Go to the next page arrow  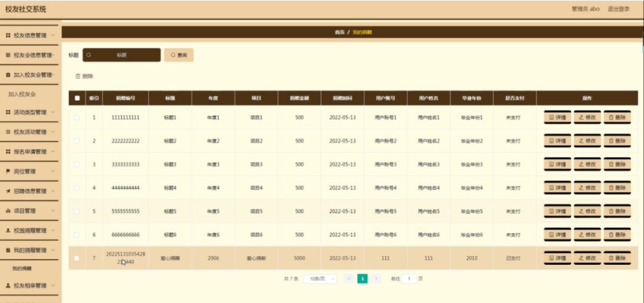click(376, 279)
